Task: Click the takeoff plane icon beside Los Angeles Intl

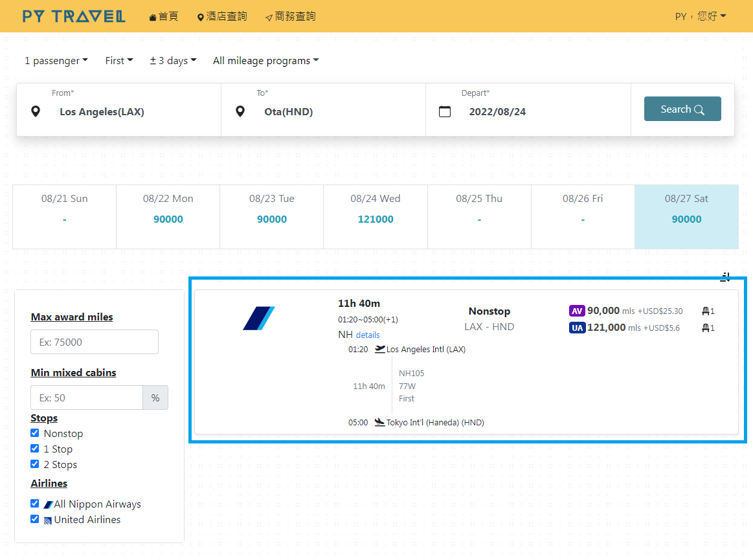Action: (380, 349)
